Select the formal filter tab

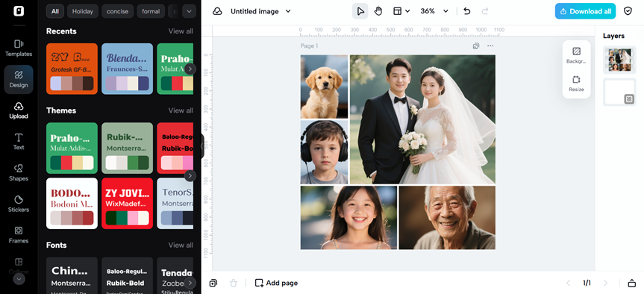click(x=151, y=11)
